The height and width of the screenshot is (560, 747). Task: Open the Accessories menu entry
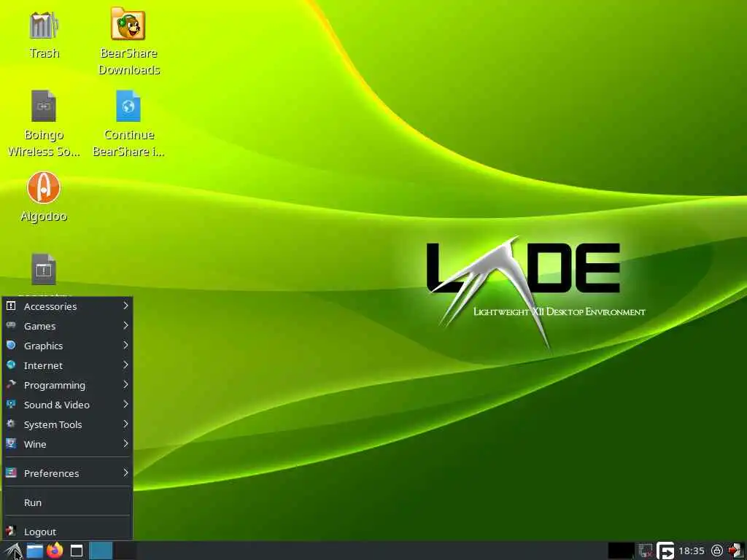pos(67,306)
